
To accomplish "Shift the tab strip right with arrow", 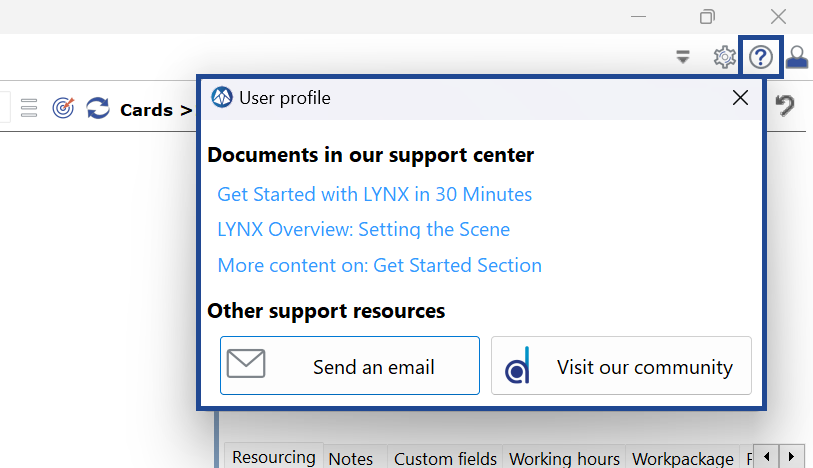I will 791,457.
